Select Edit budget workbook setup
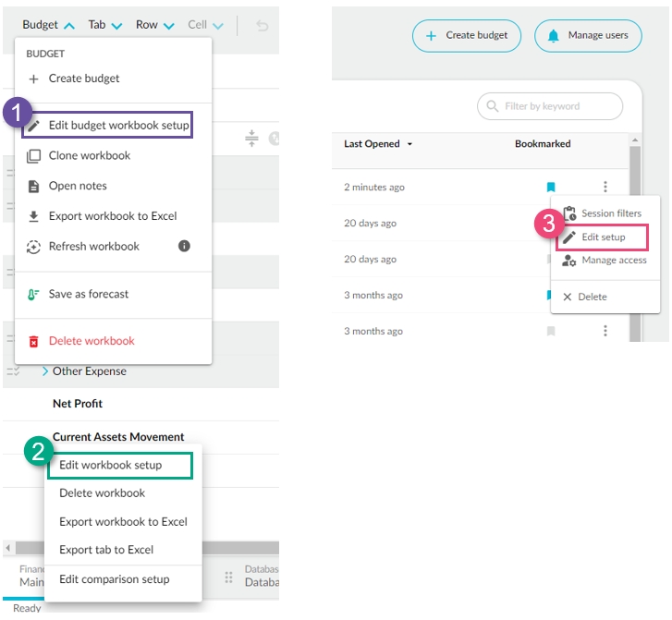This screenshot has height=620, width=672. point(118,125)
